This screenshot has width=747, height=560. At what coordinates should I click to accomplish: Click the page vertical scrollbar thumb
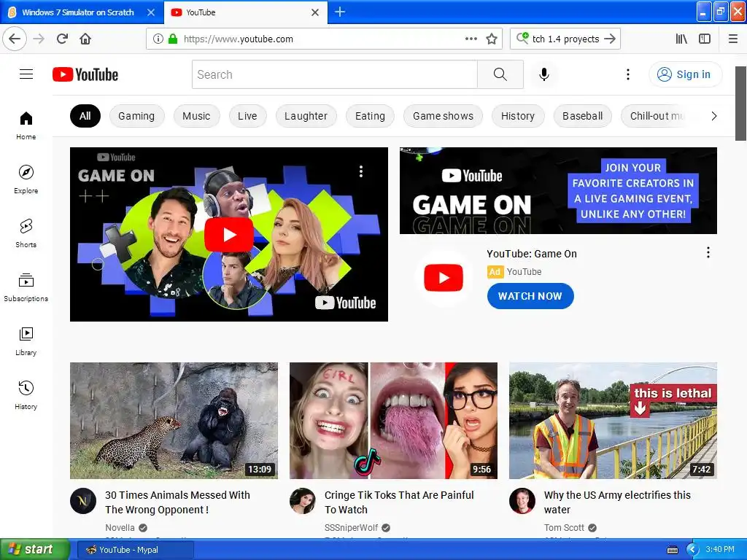740,104
